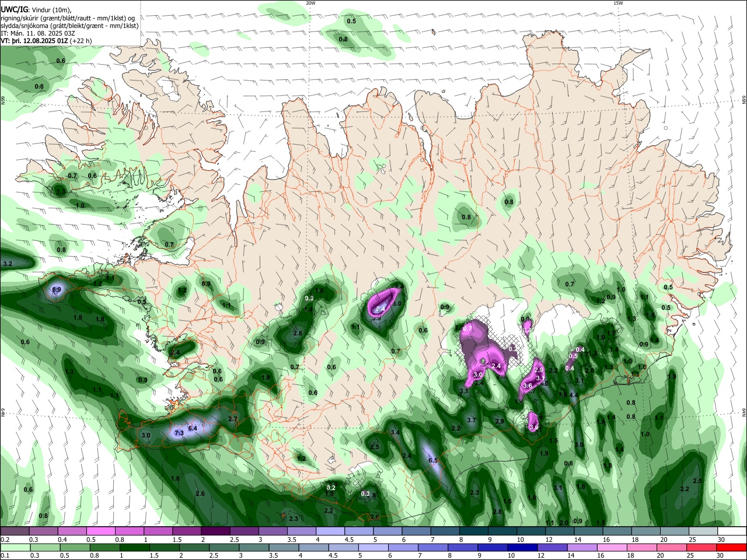The height and width of the screenshot is (560, 747).
Task: Click the "15W" longitude label
Action: (618, 3)
